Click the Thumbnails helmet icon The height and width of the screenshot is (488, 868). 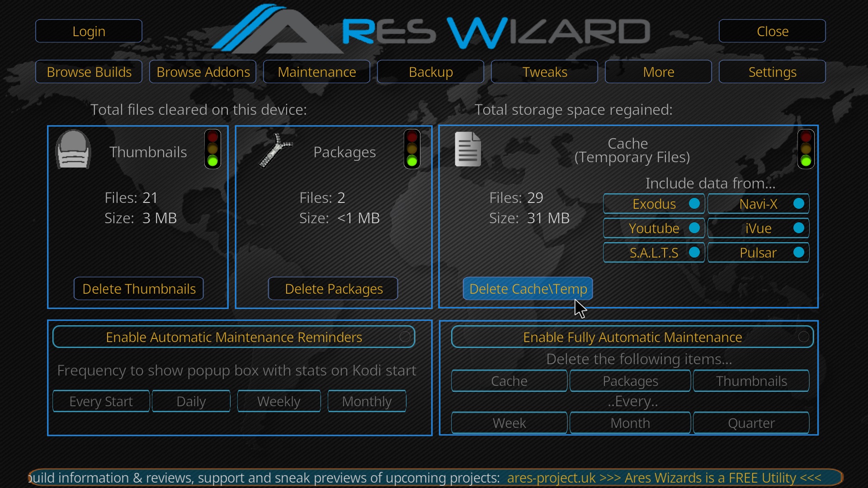73,150
